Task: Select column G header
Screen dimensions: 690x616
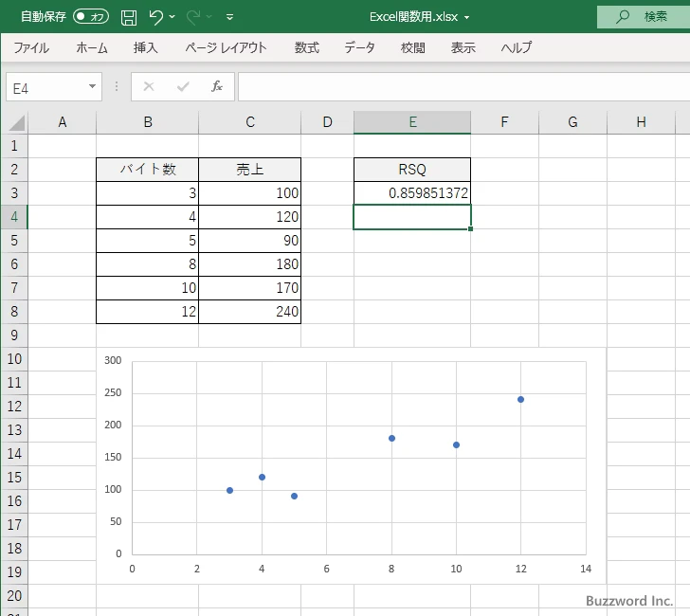Action: point(572,122)
